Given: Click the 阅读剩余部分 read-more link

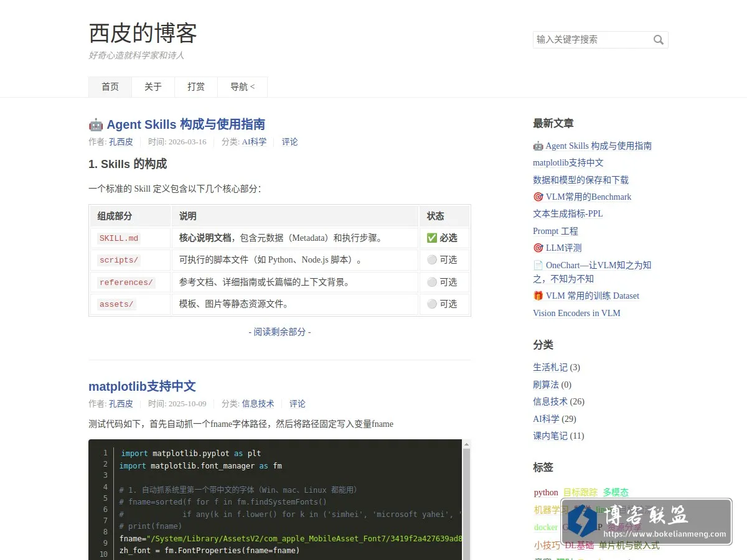Looking at the screenshot, I should (280, 332).
